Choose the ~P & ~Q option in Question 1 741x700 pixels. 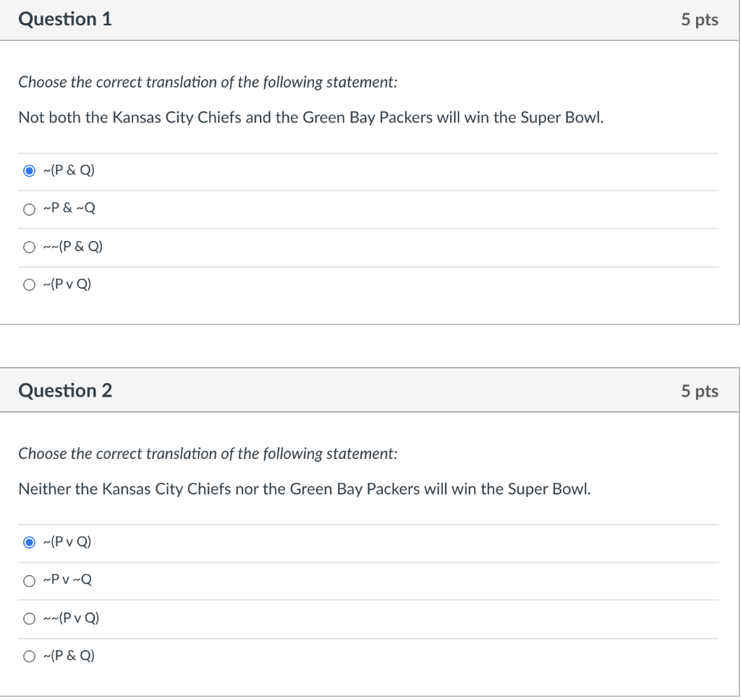(x=29, y=209)
